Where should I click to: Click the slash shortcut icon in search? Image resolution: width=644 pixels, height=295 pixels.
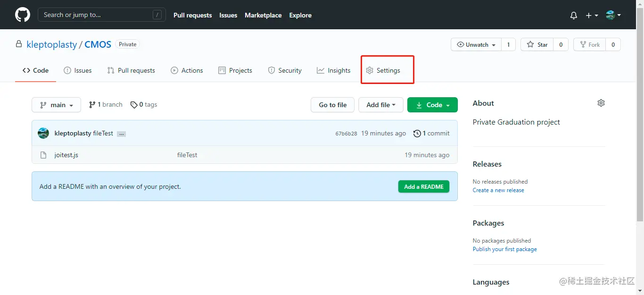tap(157, 15)
